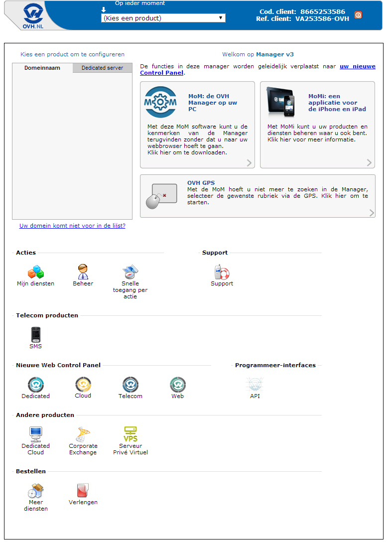The image size is (392, 544).
Task: Open the VPS Serveur Privé Virtuel icon
Action: coord(130,434)
